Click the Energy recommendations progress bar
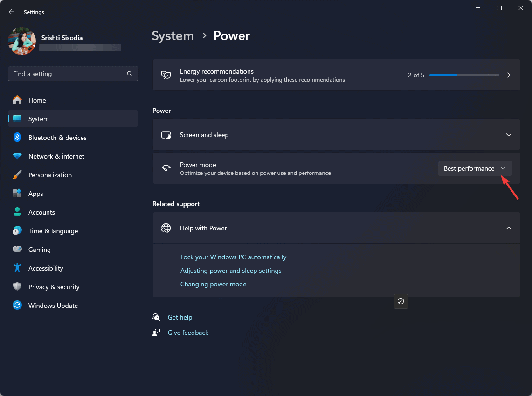532x396 pixels. [464, 75]
